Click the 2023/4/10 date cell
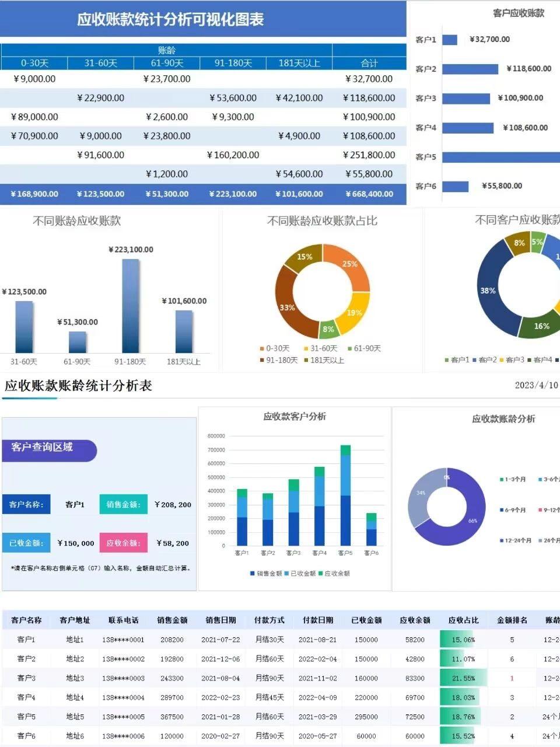This screenshot has height=747, width=560. click(x=536, y=385)
